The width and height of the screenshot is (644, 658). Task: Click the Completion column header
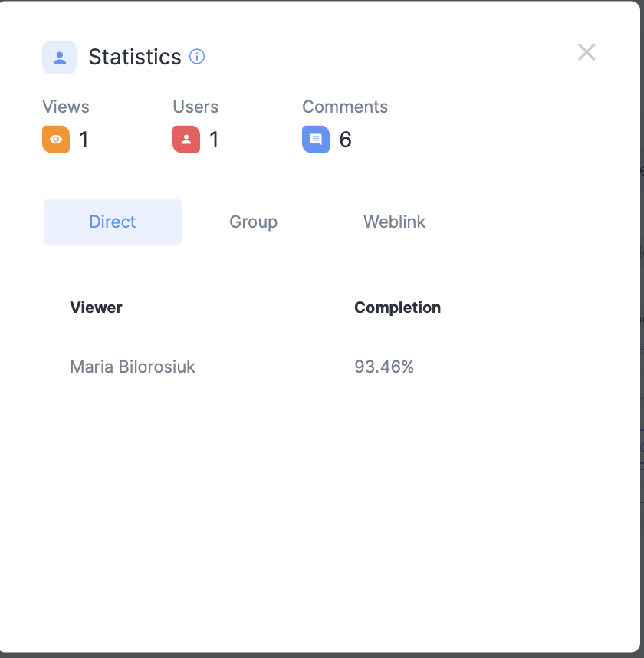click(x=397, y=308)
